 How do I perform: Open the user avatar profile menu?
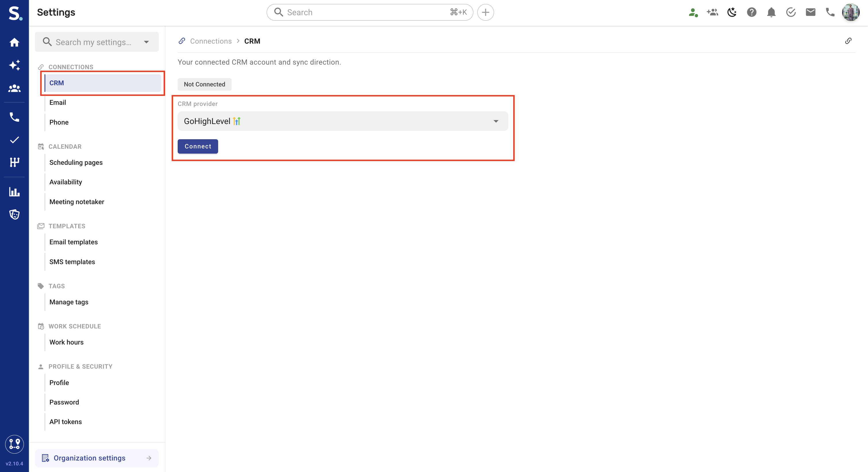click(x=851, y=12)
